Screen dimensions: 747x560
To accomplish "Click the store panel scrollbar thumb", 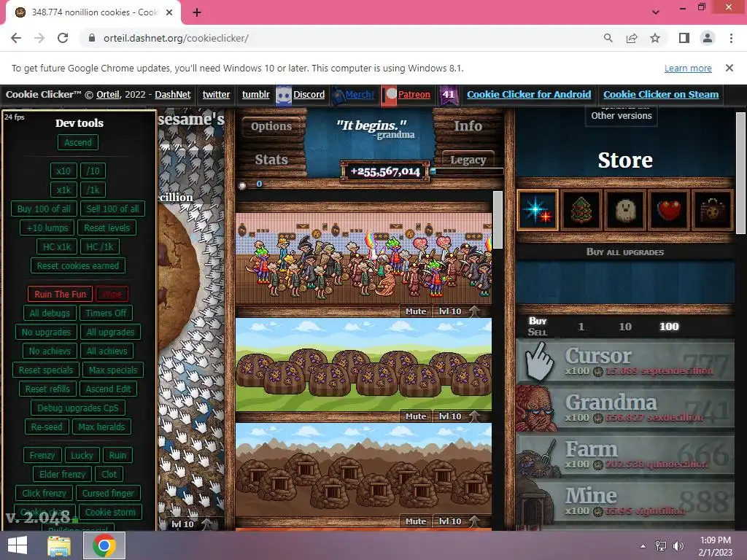I will [x=740, y=174].
